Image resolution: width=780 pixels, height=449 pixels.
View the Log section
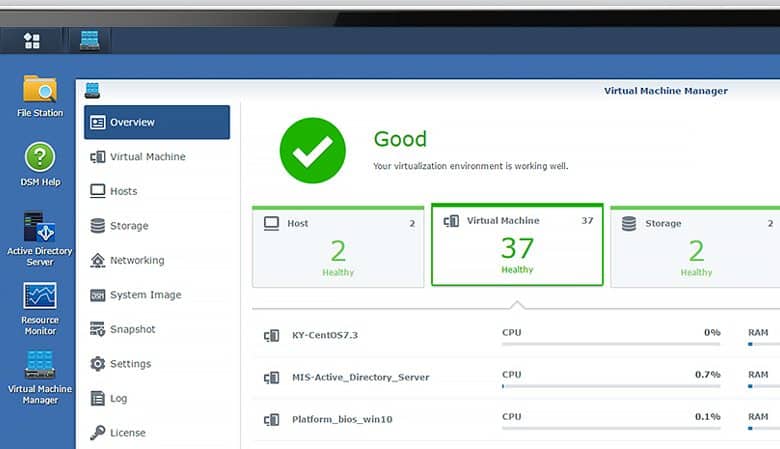coord(157,398)
